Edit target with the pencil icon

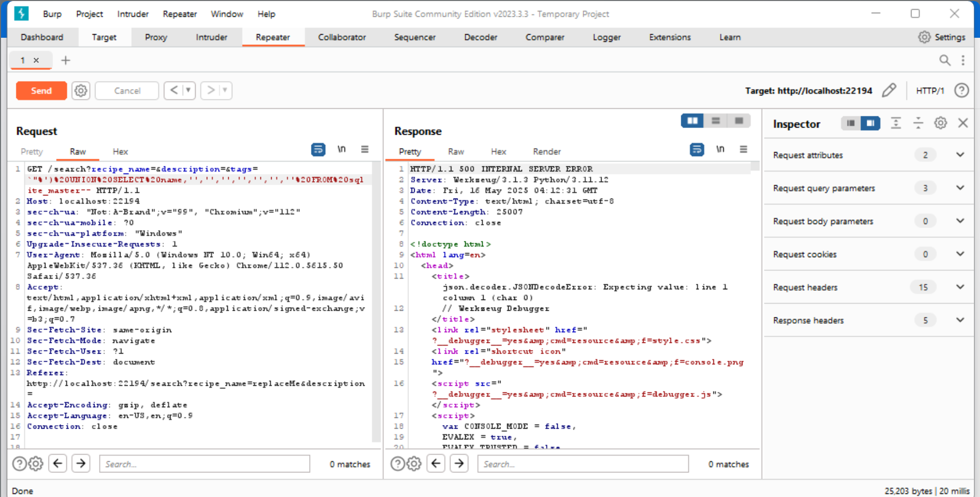pyautogui.click(x=889, y=90)
